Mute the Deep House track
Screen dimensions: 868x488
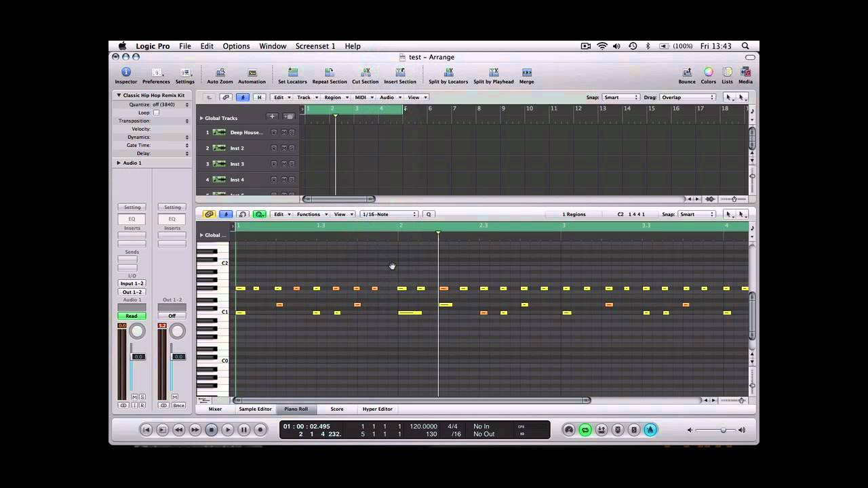[283, 132]
